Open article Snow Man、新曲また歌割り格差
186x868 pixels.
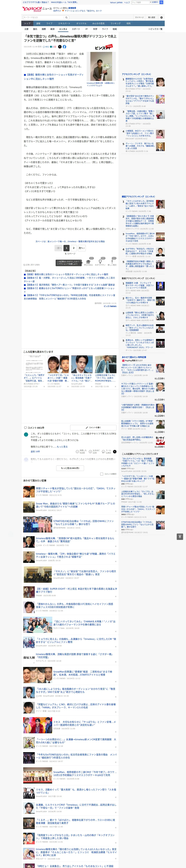tap(75, 505)
